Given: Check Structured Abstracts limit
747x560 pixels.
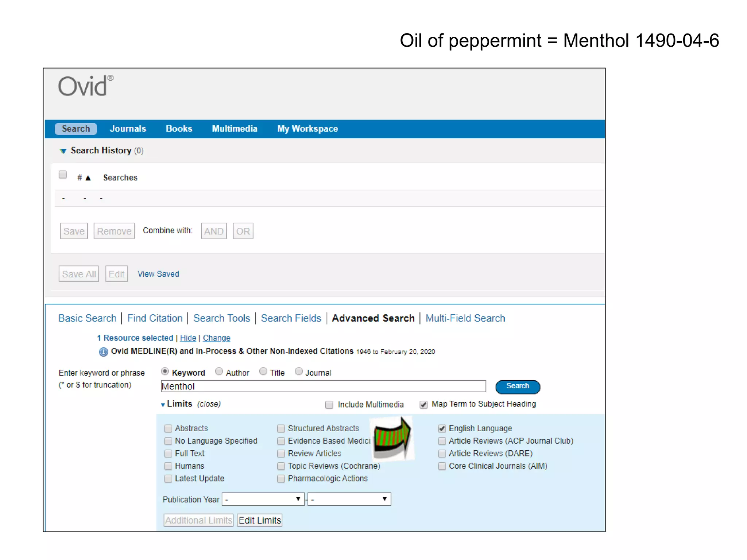Looking at the screenshot, I should point(281,428).
